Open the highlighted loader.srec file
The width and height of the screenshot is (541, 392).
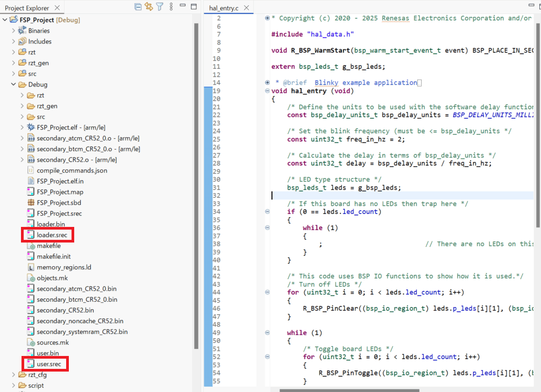point(53,234)
